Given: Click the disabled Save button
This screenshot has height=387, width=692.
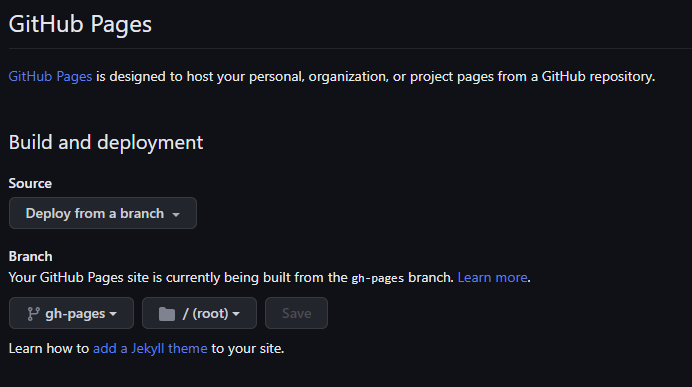Looking at the screenshot, I should 297,313.
